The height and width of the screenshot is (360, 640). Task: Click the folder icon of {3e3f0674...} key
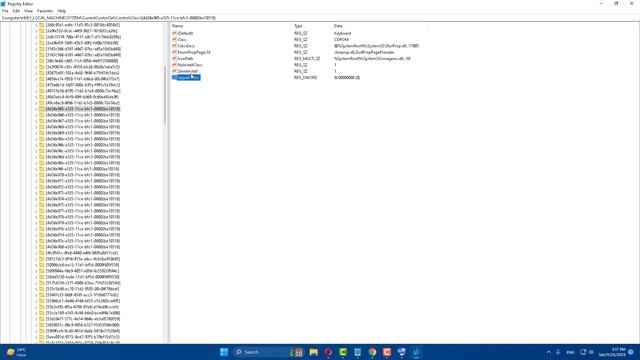pyautogui.click(x=42, y=67)
